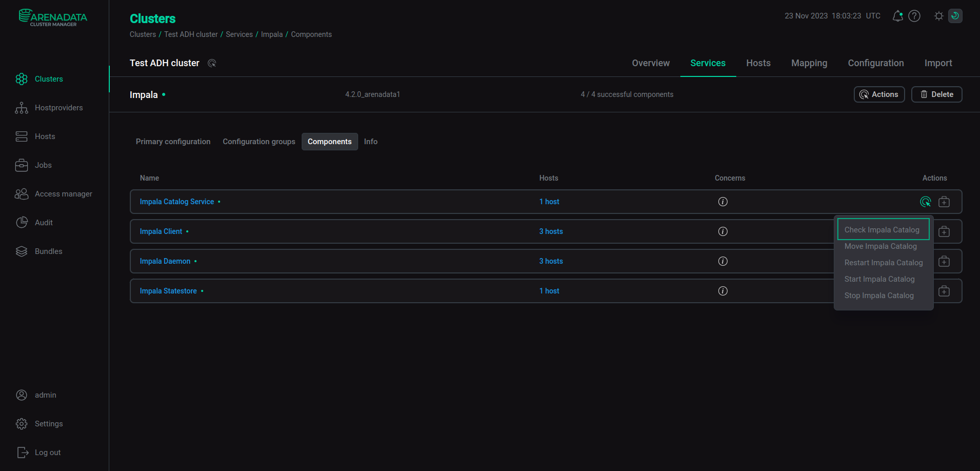
Task: Go to Clusters breadcrumb
Action: [143, 34]
